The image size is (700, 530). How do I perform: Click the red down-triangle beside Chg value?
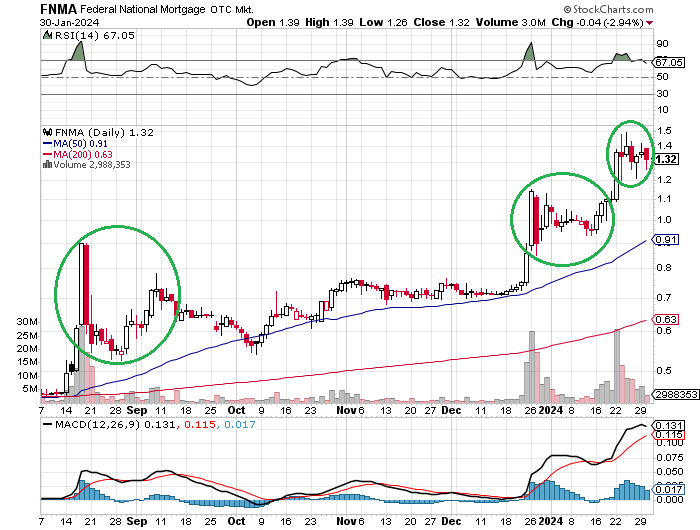coord(649,23)
